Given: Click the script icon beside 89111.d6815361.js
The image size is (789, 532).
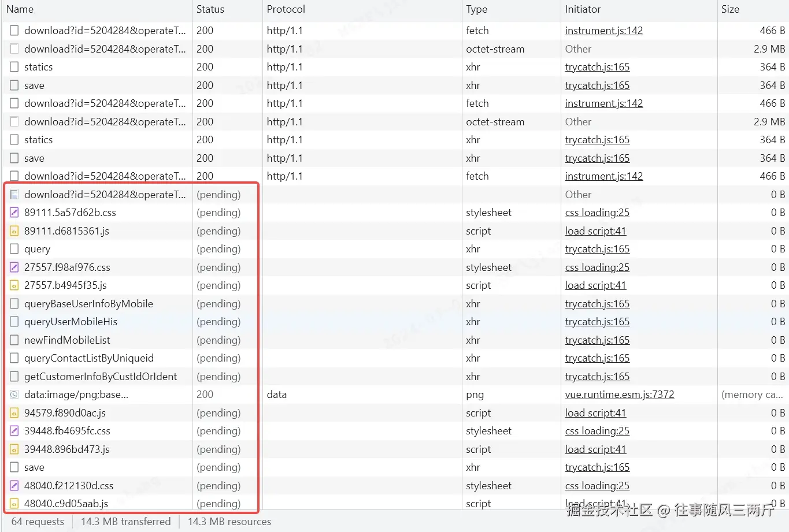Looking at the screenshot, I should point(14,231).
